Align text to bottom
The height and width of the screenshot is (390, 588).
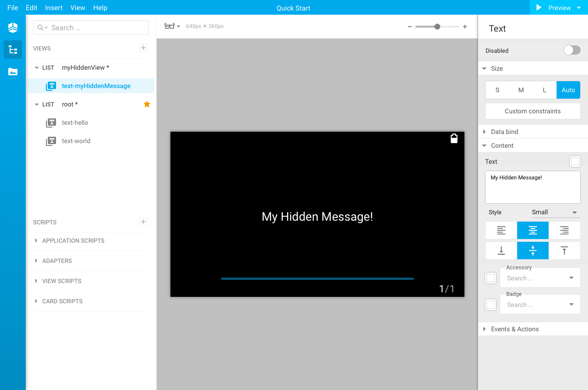pyautogui.click(x=501, y=251)
